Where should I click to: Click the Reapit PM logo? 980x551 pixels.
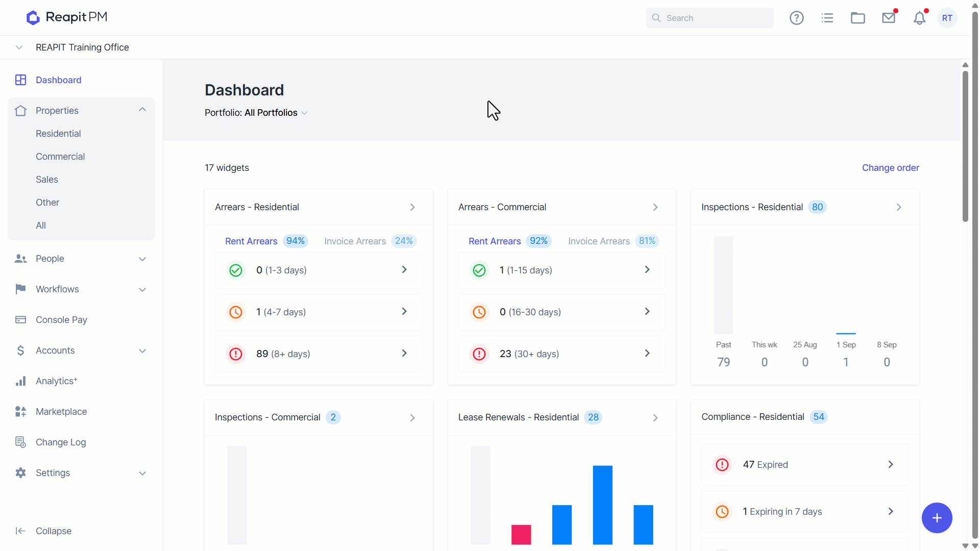coord(67,17)
